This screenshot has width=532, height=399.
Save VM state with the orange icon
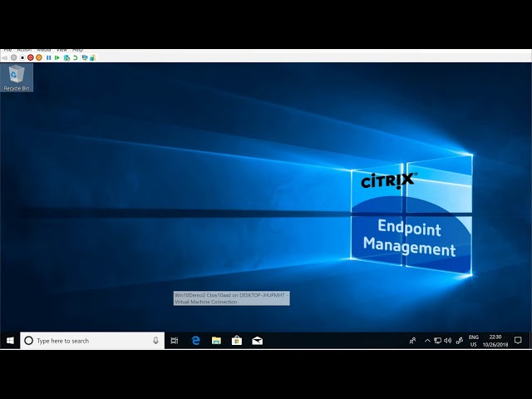39,57
